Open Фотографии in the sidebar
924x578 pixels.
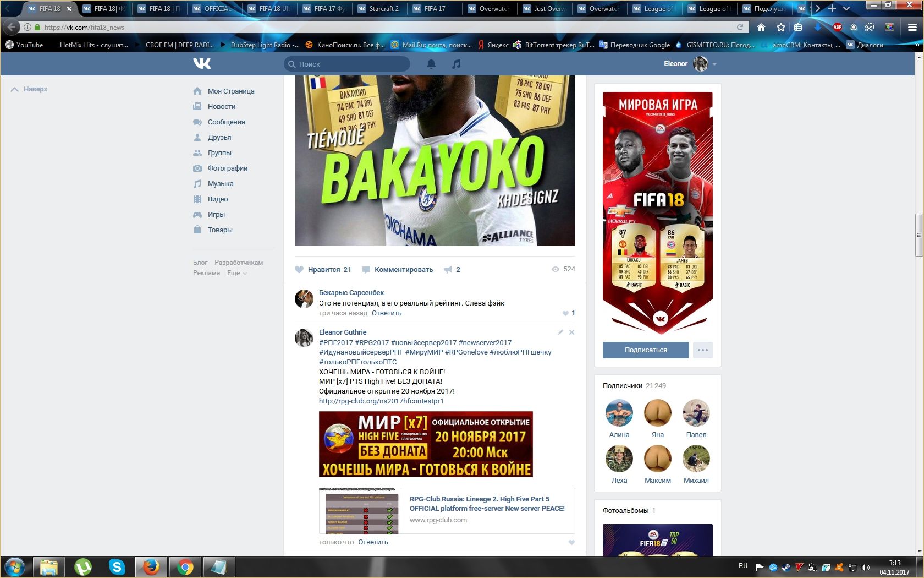point(221,168)
